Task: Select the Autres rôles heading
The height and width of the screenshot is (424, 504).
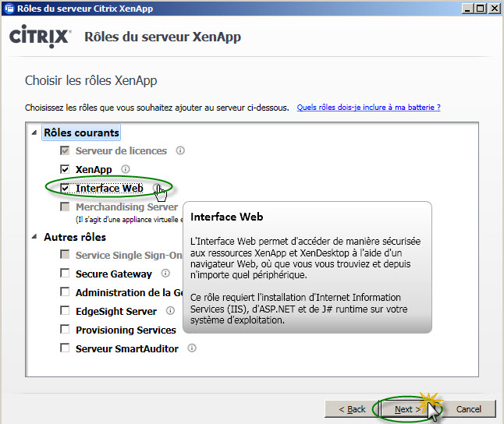Action: pyautogui.click(x=75, y=237)
